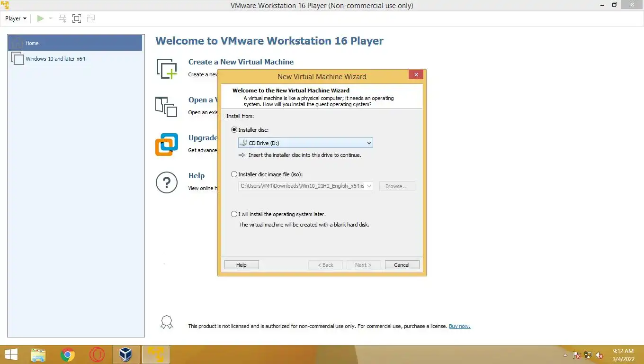
Task: Click the Unity mode toolbar icon
Action: coord(91,18)
